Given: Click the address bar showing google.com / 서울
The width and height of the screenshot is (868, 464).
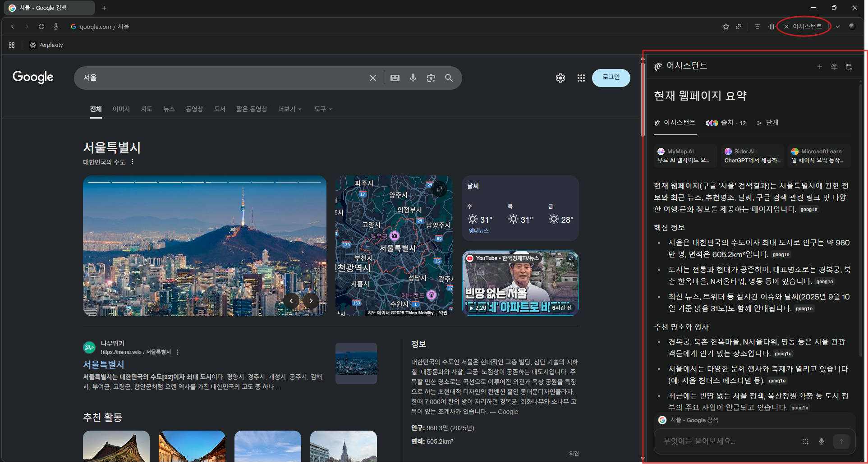Looking at the screenshot, I should [x=104, y=27].
